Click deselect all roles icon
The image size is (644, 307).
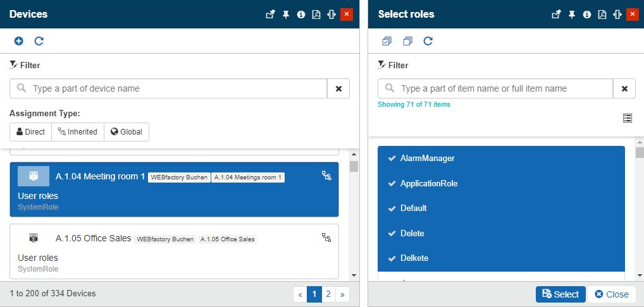(x=407, y=41)
